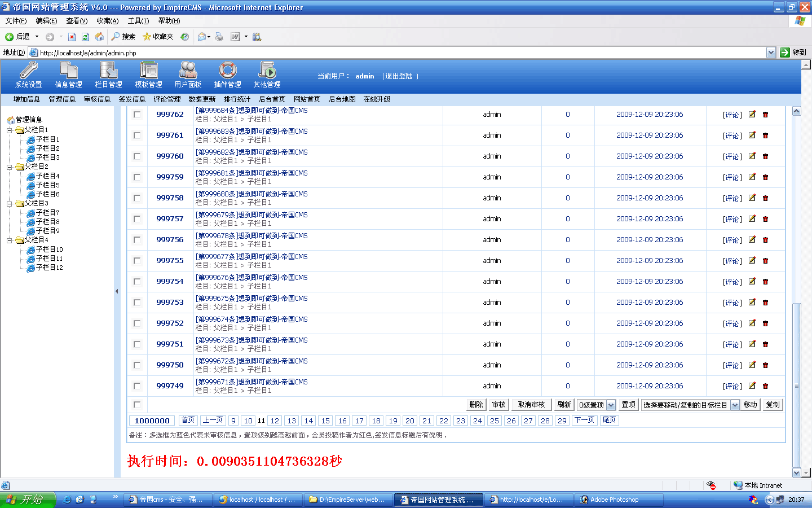The height and width of the screenshot is (508, 812).
Task: Open the 模板管理 icon
Action: (x=148, y=71)
